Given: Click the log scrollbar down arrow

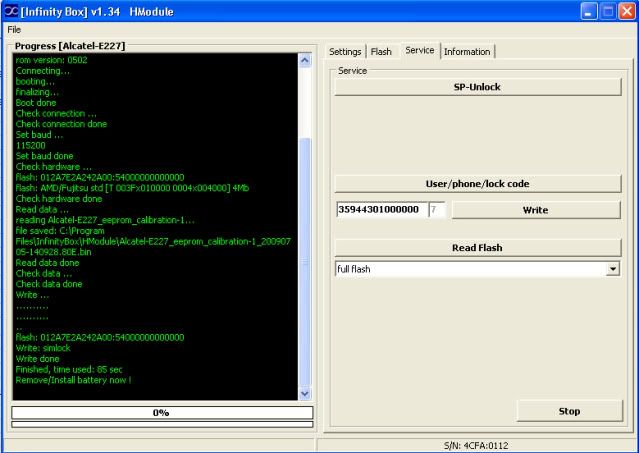Looking at the screenshot, I should 306,395.
